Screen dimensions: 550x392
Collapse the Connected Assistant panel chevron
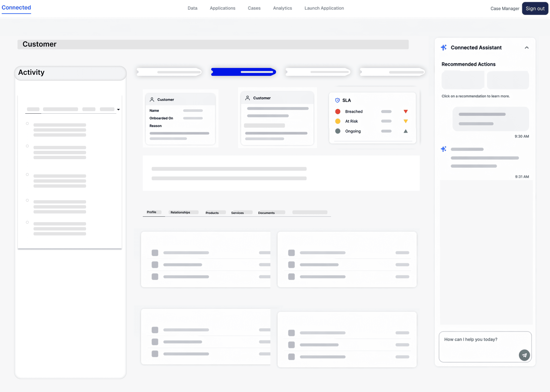tap(527, 47)
